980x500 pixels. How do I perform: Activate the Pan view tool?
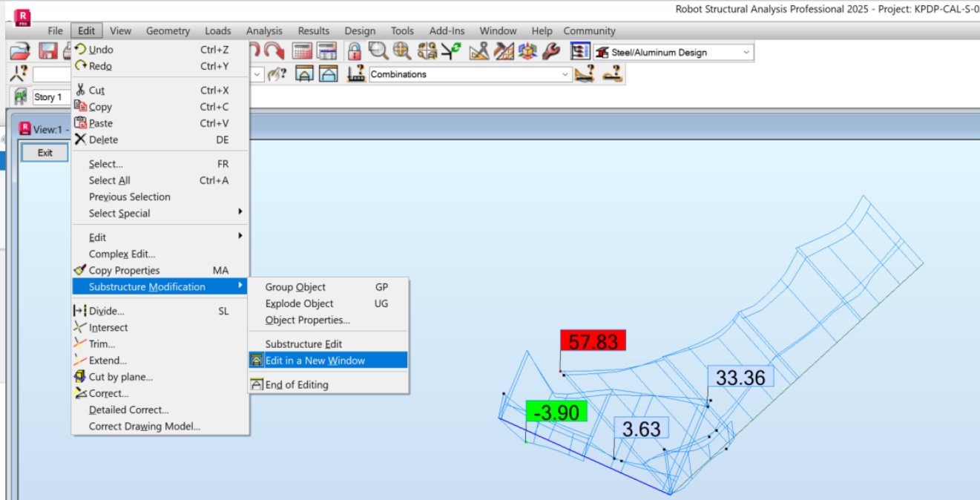pyautogui.click(x=401, y=50)
